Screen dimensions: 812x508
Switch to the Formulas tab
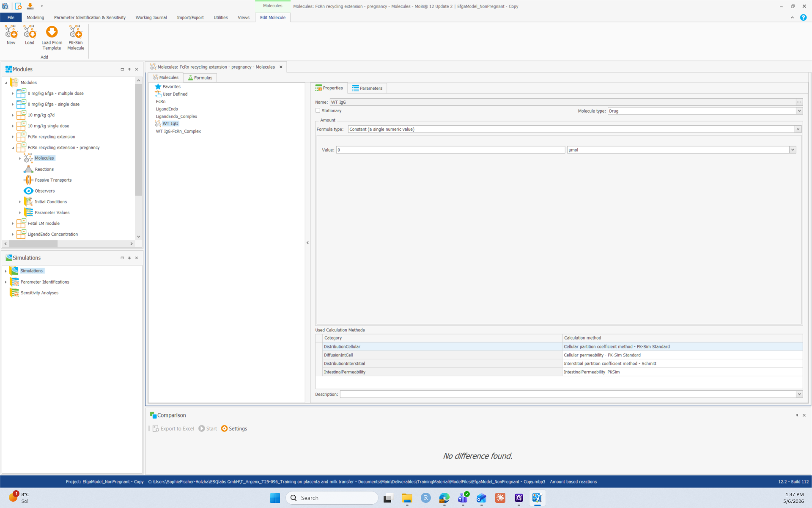(200, 77)
